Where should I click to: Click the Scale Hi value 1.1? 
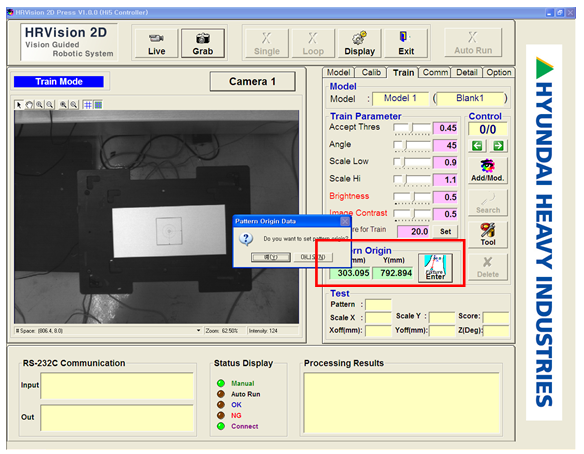pos(445,180)
